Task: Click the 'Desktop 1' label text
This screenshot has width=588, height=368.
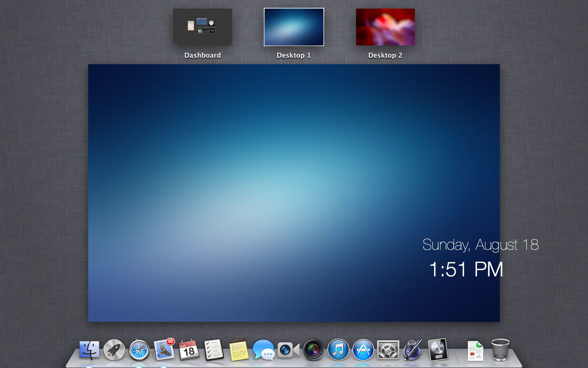Action: [x=294, y=55]
